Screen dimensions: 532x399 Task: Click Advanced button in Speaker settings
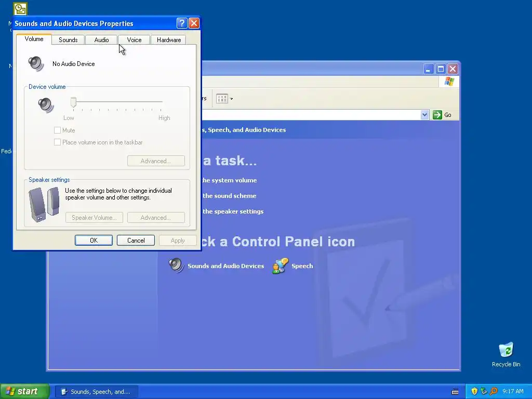pyautogui.click(x=156, y=218)
